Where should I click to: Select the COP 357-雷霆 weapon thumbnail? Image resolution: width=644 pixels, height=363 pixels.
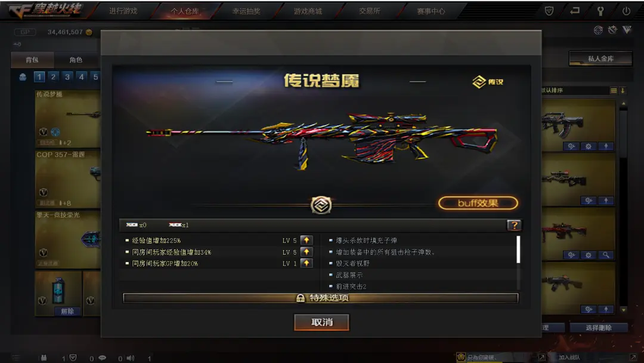[68, 179]
